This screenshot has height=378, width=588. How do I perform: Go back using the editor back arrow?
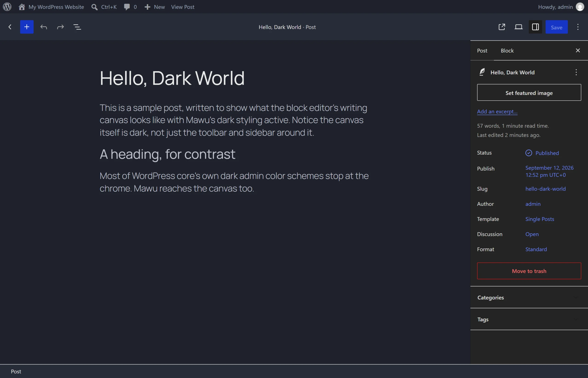(10, 27)
